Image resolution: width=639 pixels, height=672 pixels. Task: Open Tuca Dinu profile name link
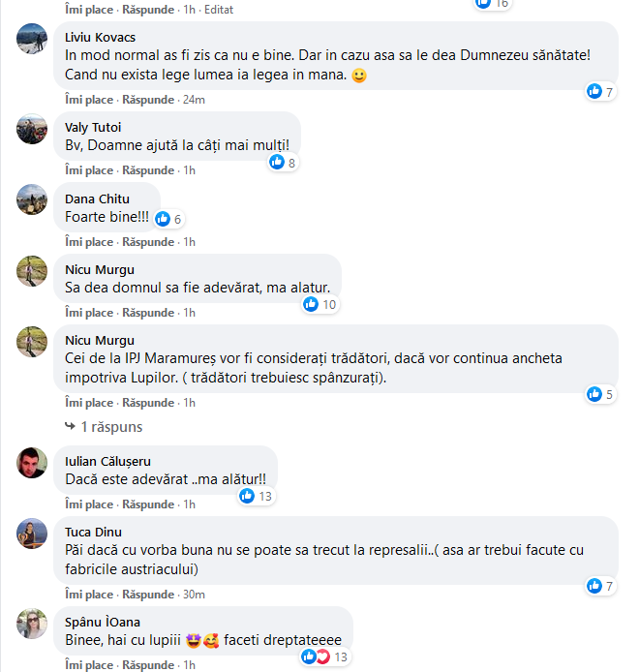[93, 532]
